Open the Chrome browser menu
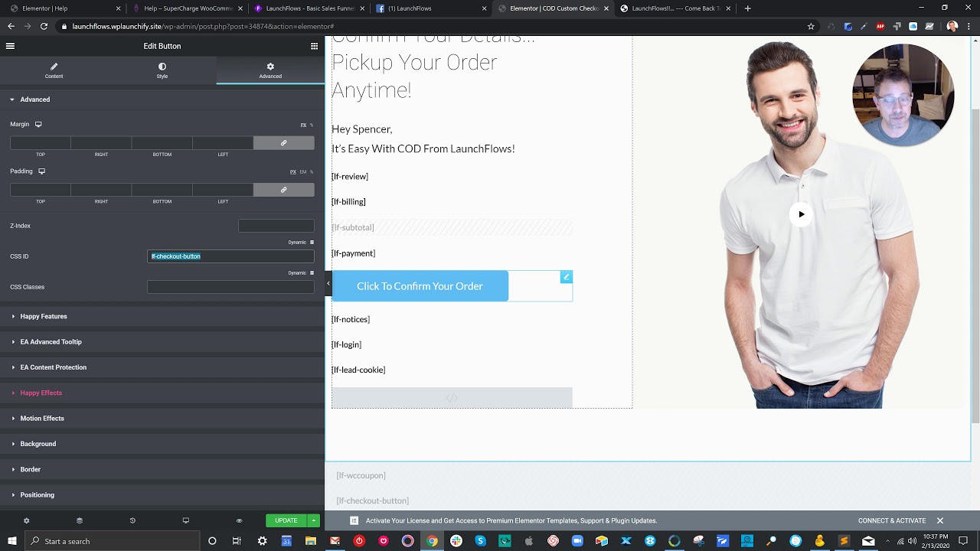 [970, 26]
